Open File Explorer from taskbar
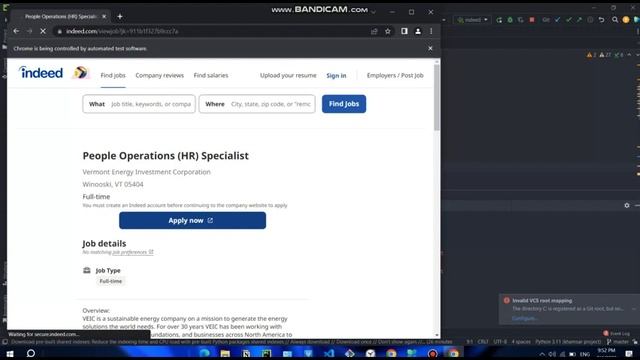The width and height of the screenshot is (640, 360). [225, 353]
